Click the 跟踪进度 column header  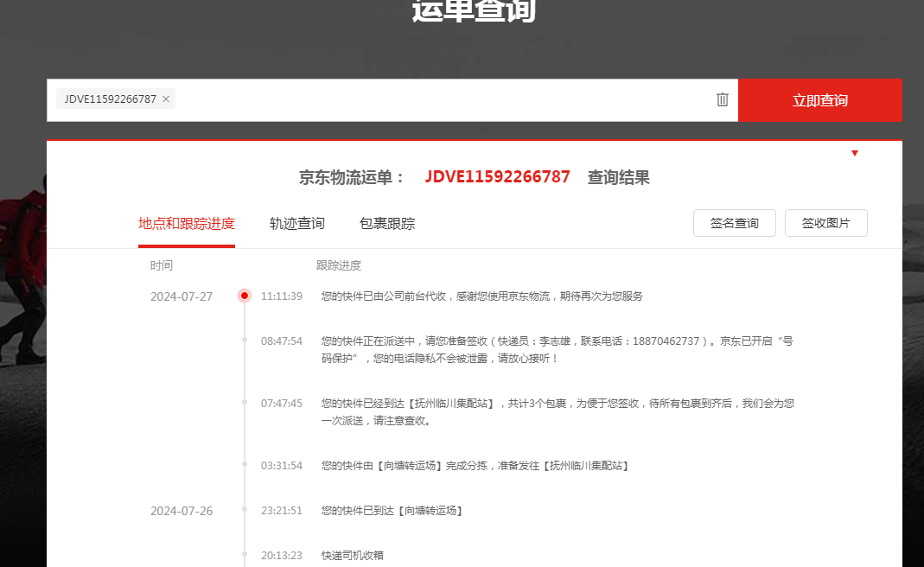[338, 265]
